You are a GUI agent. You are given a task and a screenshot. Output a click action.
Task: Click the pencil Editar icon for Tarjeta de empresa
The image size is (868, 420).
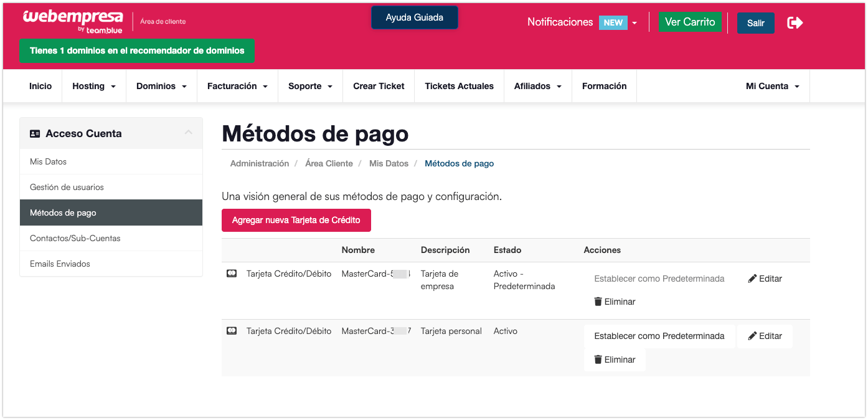pos(752,279)
